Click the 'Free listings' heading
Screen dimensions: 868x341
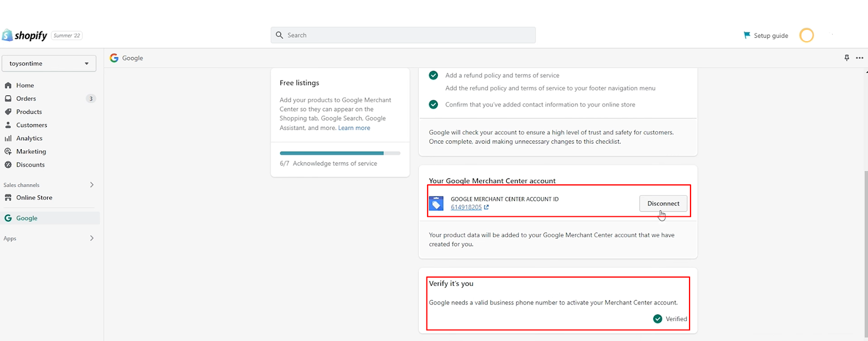pos(299,83)
